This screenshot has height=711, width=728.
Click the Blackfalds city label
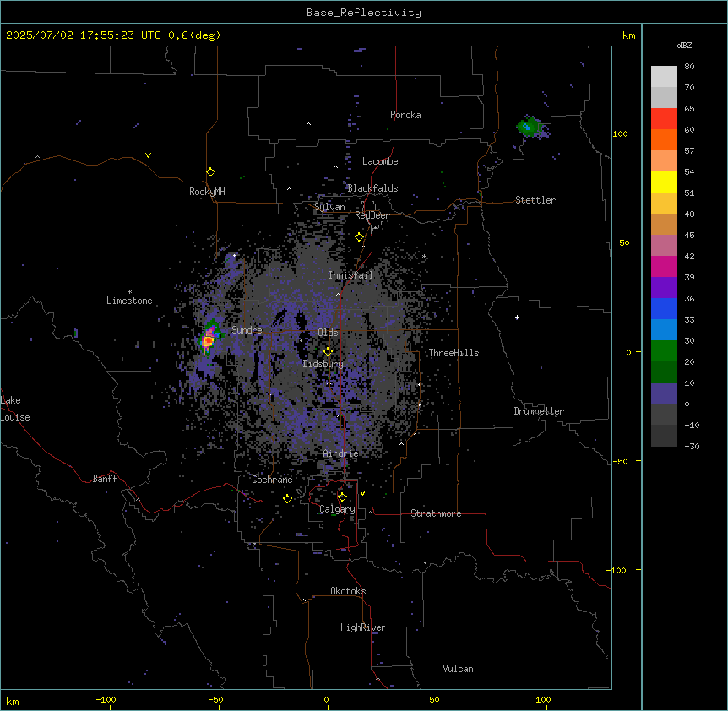372,188
